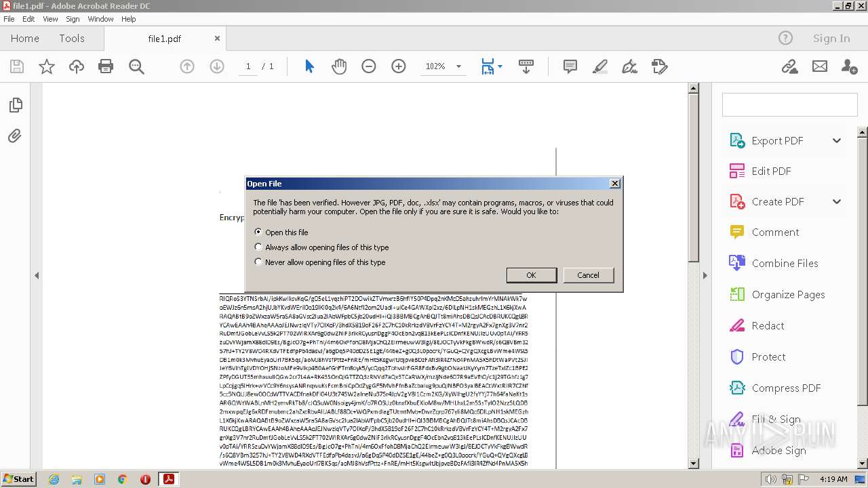868x488 pixels.
Task: Open the Sign menu
Action: 73,19
